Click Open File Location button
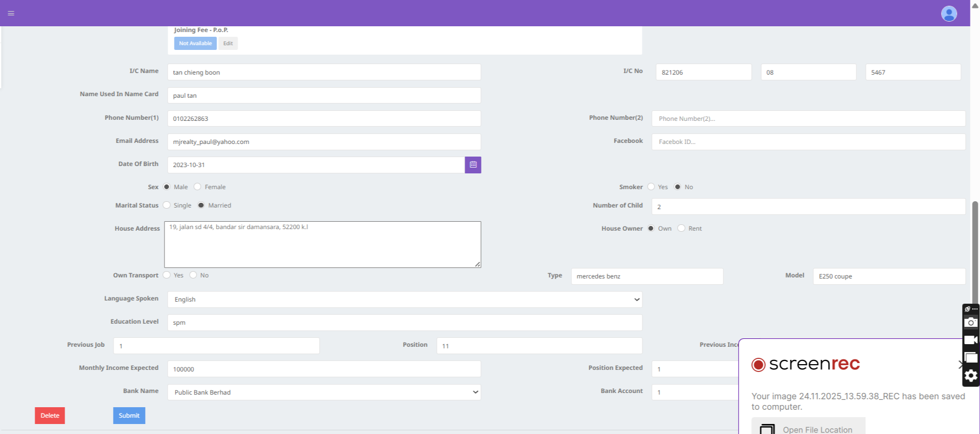Viewport: 980px width, 434px height. click(x=808, y=428)
